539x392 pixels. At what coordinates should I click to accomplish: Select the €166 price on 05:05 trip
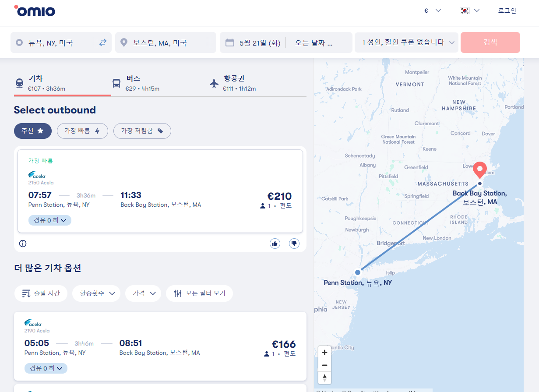pos(284,344)
